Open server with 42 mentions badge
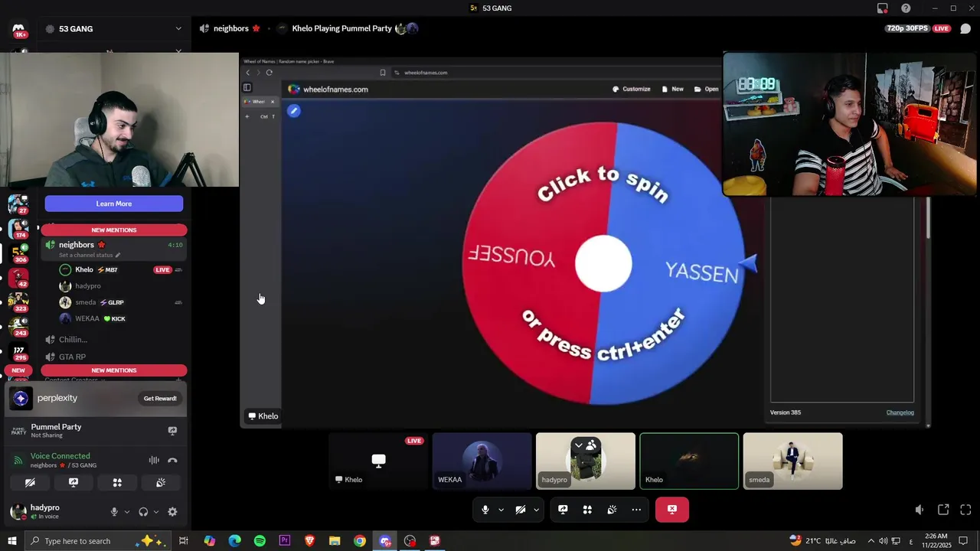This screenshot has width=980, height=551. point(18,277)
